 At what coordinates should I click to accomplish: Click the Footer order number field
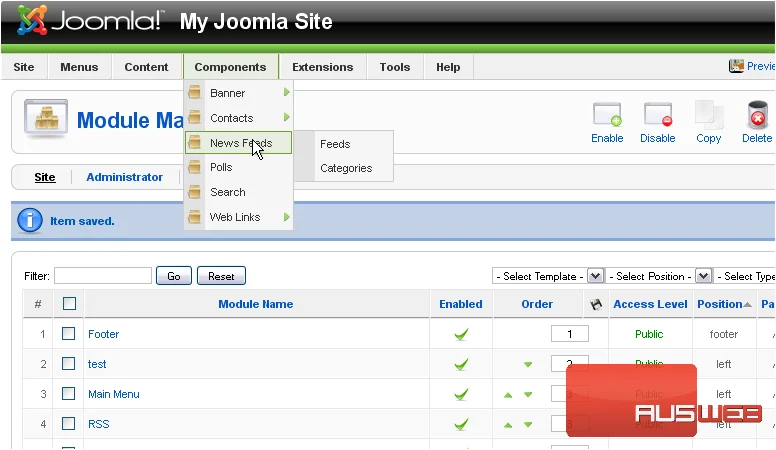click(570, 334)
